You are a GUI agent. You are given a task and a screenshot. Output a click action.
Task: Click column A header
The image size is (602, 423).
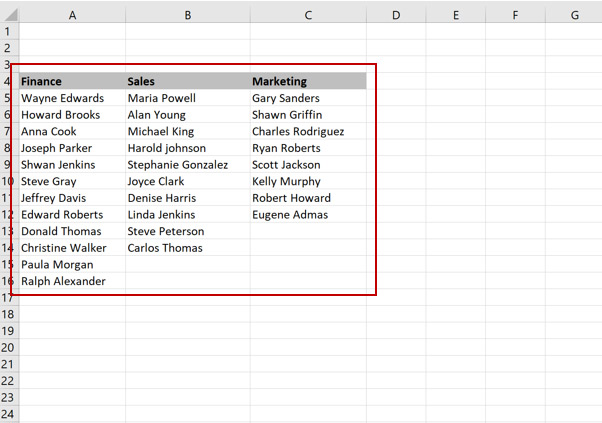point(72,15)
